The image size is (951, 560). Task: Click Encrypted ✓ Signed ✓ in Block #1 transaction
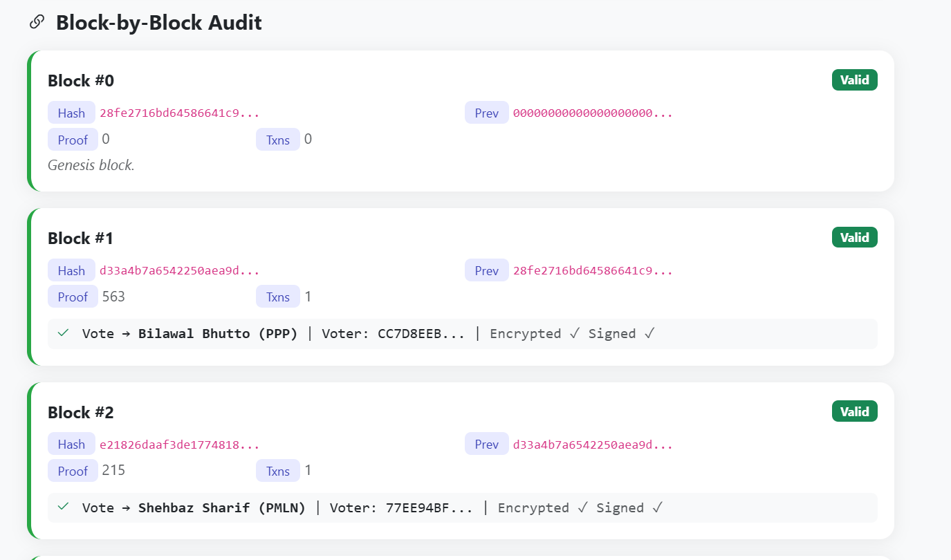[572, 334]
